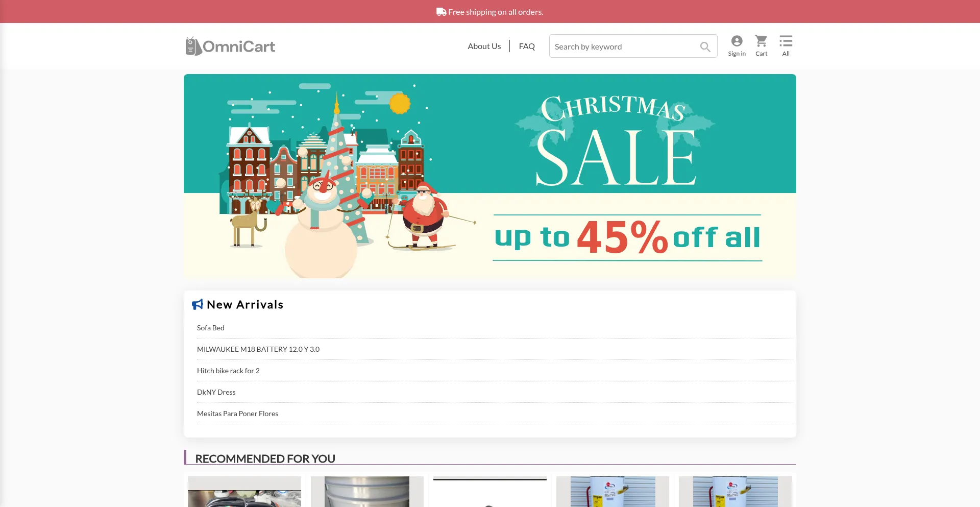Open the fourth recommended water heater thumbnail
Viewport: 980px width, 507px height.
(x=612, y=492)
